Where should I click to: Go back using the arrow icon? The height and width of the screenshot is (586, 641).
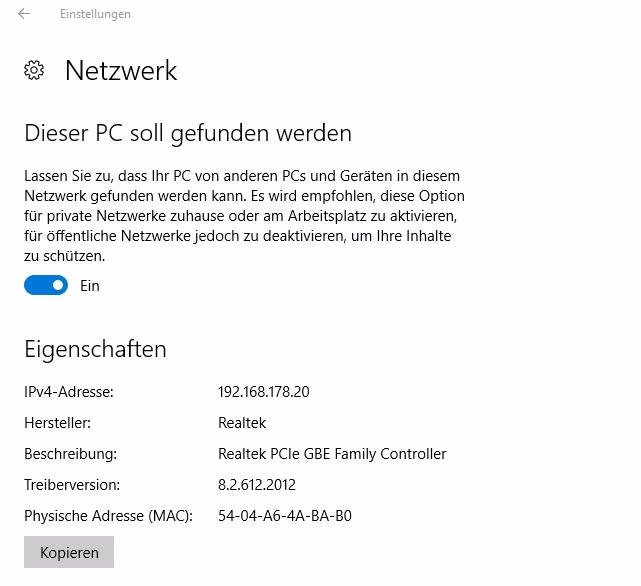click(x=24, y=14)
